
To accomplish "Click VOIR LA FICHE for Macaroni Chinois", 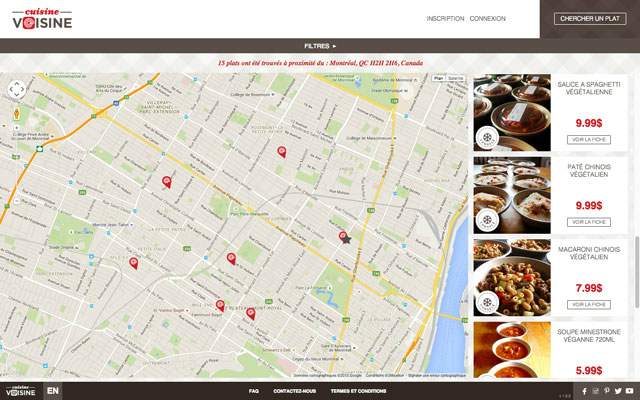I will point(589,304).
